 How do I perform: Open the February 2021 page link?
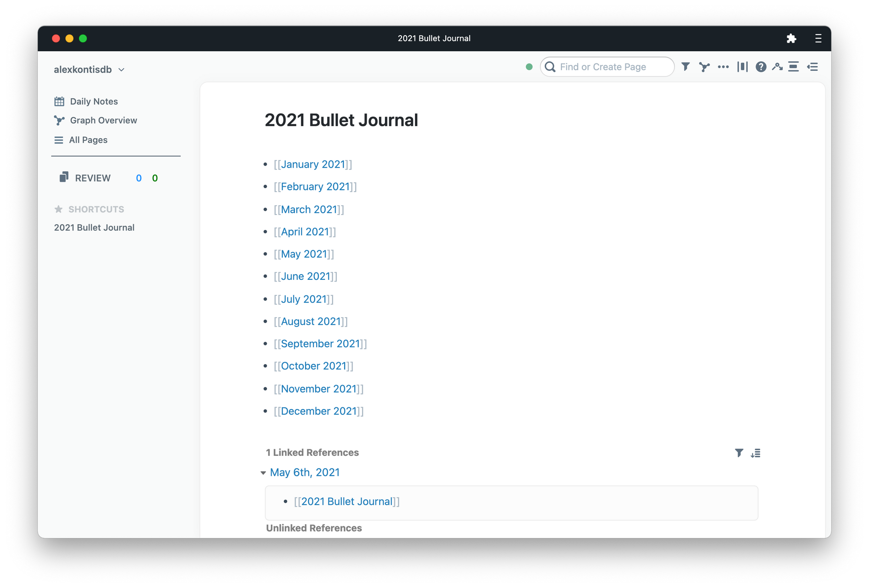pos(315,186)
